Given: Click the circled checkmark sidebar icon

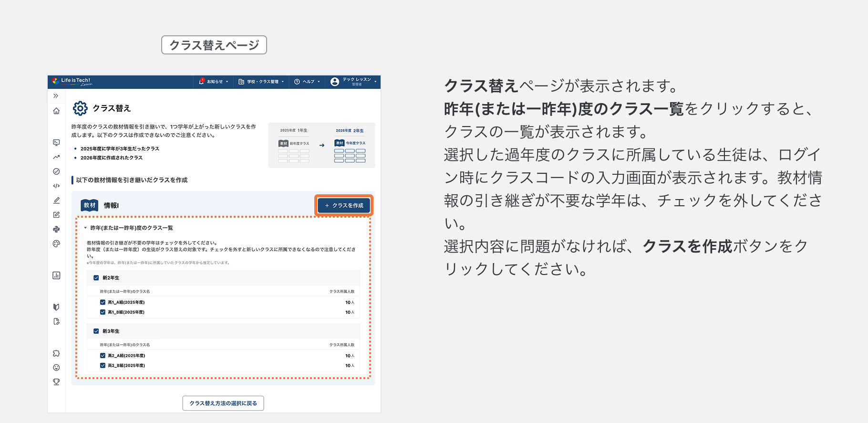Looking at the screenshot, I should pos(56,171).
